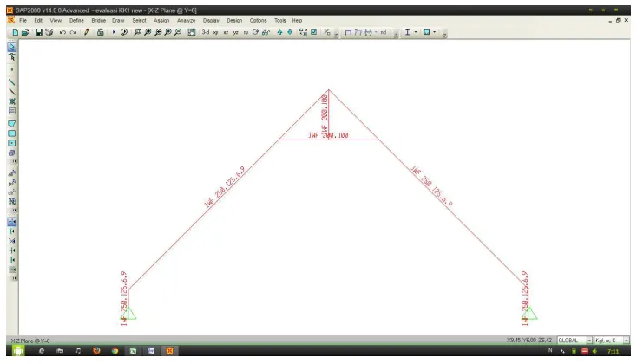Open the Draw menu
The height and width of the screenshot is (364, 637).
click(118, 20)
